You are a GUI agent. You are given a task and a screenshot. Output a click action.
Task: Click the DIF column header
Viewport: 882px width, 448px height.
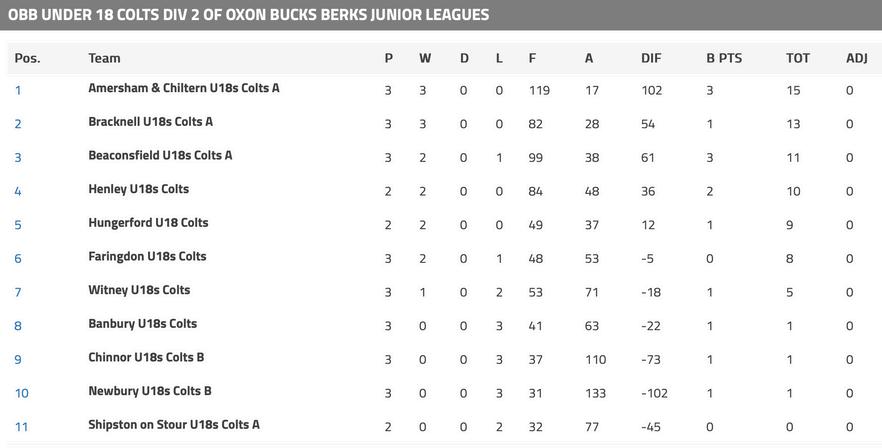(x=651, y=58)
